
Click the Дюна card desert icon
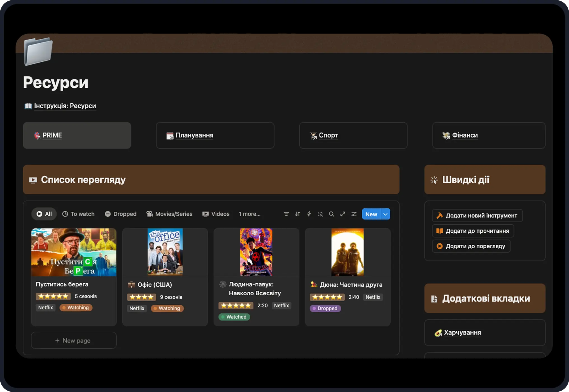(314, 284)
